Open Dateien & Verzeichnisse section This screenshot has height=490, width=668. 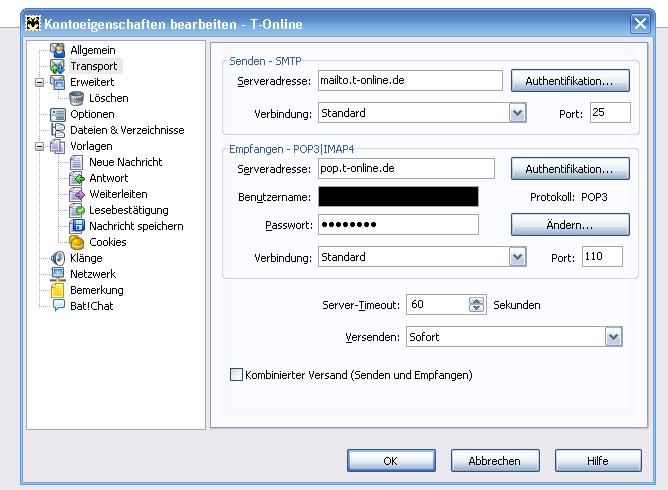click(127, 130)
